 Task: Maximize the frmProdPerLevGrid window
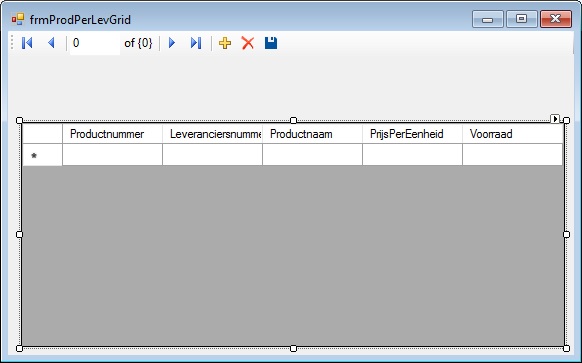(x=521, y=19)
